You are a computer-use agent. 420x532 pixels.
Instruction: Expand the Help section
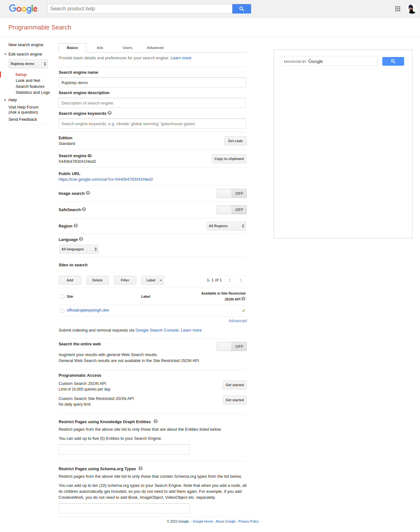5,100
